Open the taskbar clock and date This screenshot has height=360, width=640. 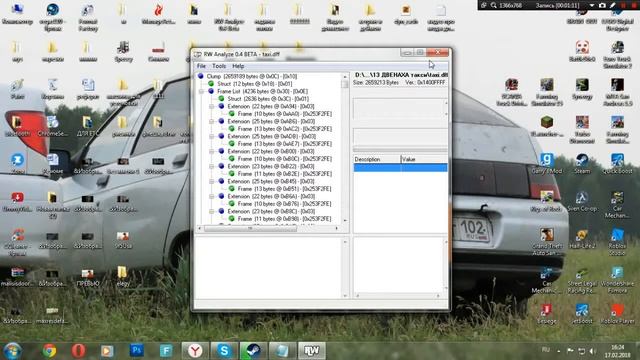[618, 351]
